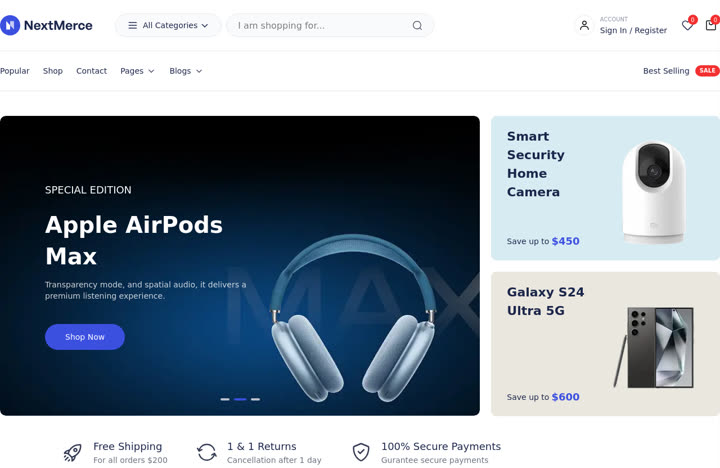Select the first carousel slide indicator
Screen dimensions: 720x468
tap(225, 399)
